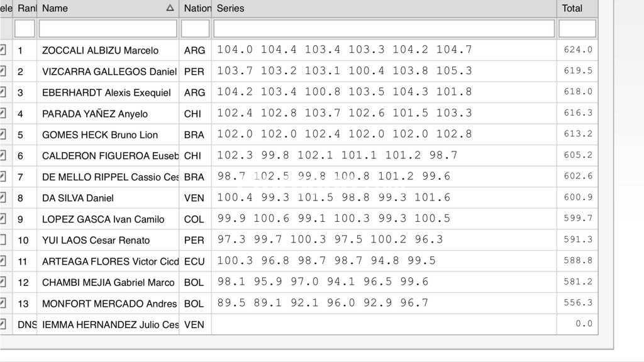The width and height of the screenshot is (644, 362).
Task: Select EBERHARDT Alexis Exequiel row name
Action: pos(106,93)
